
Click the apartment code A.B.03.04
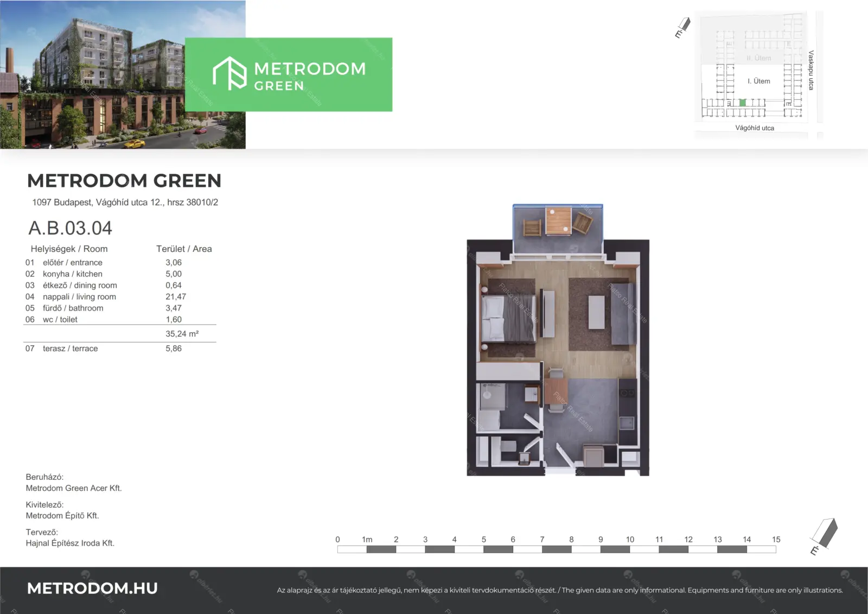(x=71, y=228)
